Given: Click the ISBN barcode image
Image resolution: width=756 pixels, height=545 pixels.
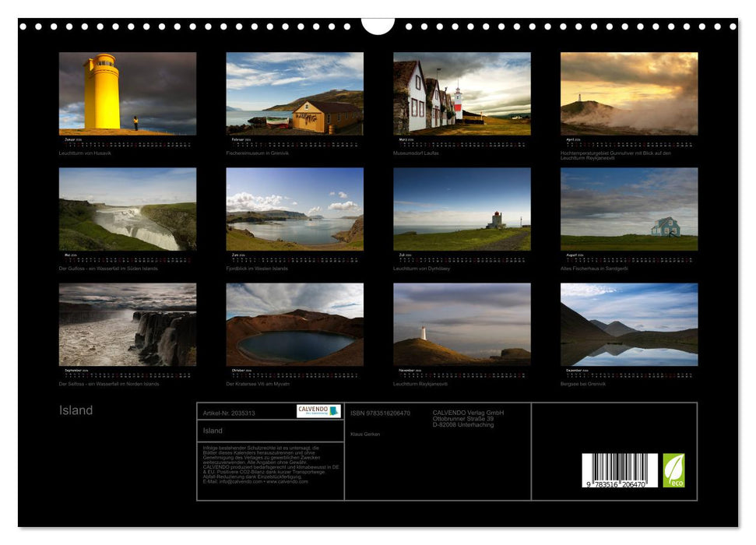Looking at the screenshot, I should [619, 470].
